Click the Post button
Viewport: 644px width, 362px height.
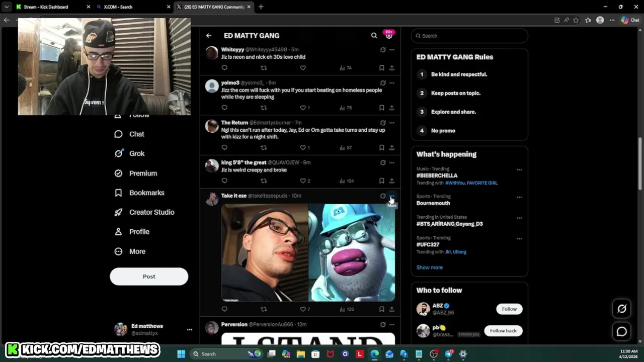pos(149,277)
